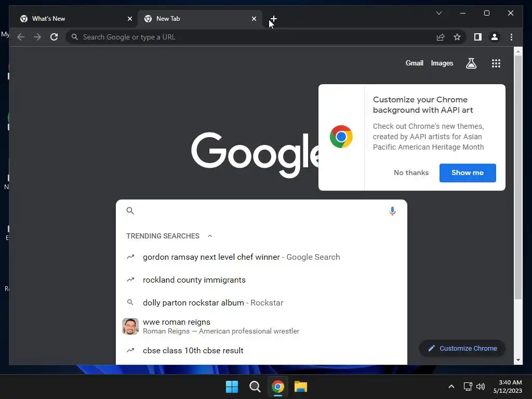The height and width of the screenshot is (399, 532).
Task: Open the network status tray icon
Action: [468, 387]
